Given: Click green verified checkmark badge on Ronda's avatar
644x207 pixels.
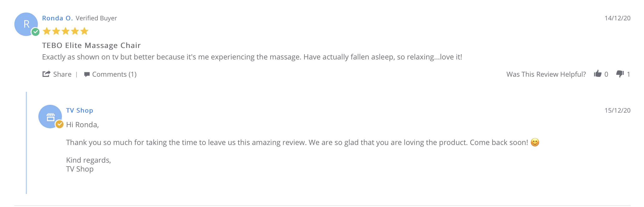Looking at the screenshot, I should click(x=36, y=32).
